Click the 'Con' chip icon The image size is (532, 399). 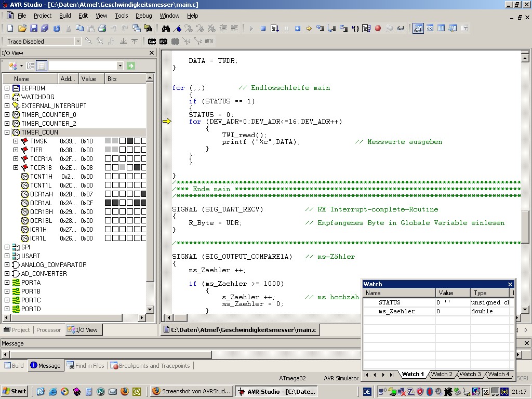click(x=152, y=42)
